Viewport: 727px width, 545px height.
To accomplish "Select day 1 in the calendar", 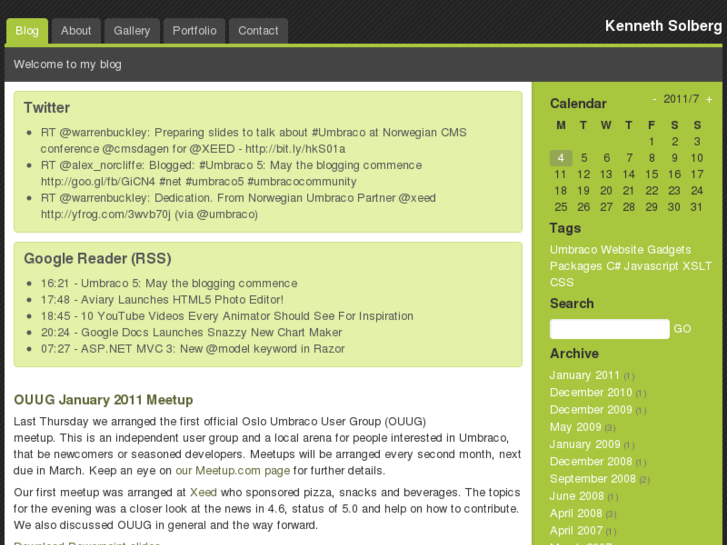I will click(651, 141).
